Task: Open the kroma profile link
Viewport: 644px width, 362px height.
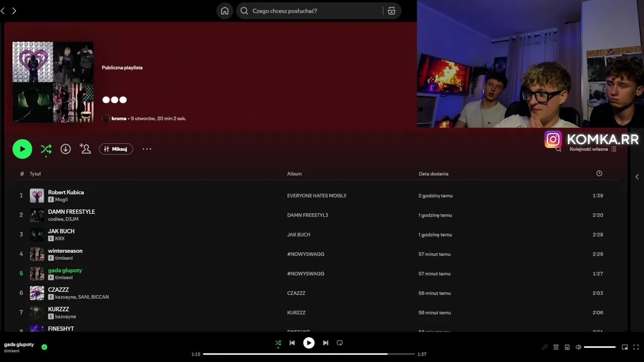Action: click(x=119, y=119)
